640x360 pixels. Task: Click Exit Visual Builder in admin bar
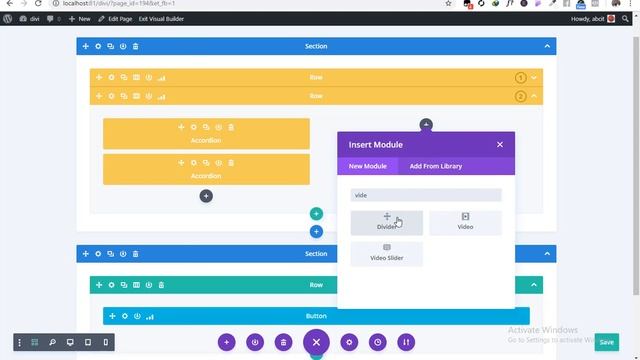pyautogui.click(x=161, y=19)
